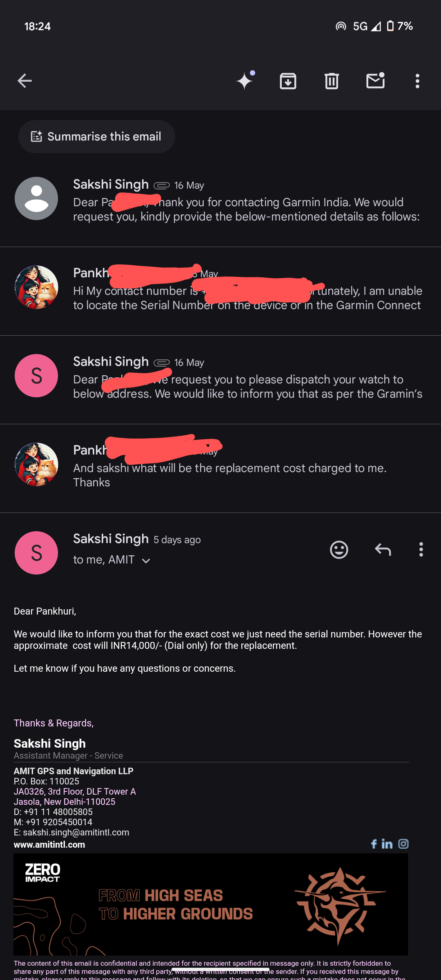
Task: Open the LinkedIn icon in the signature
Action: point(387,844)
